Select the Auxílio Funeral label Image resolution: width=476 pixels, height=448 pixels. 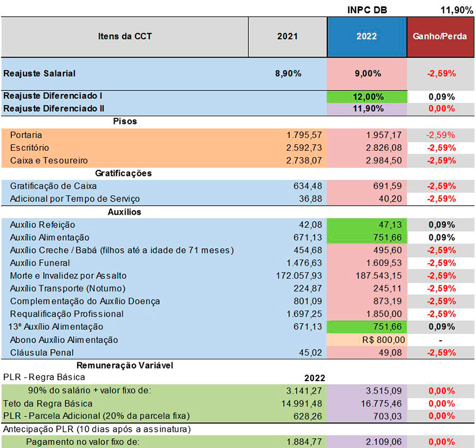tap(40, 263)
